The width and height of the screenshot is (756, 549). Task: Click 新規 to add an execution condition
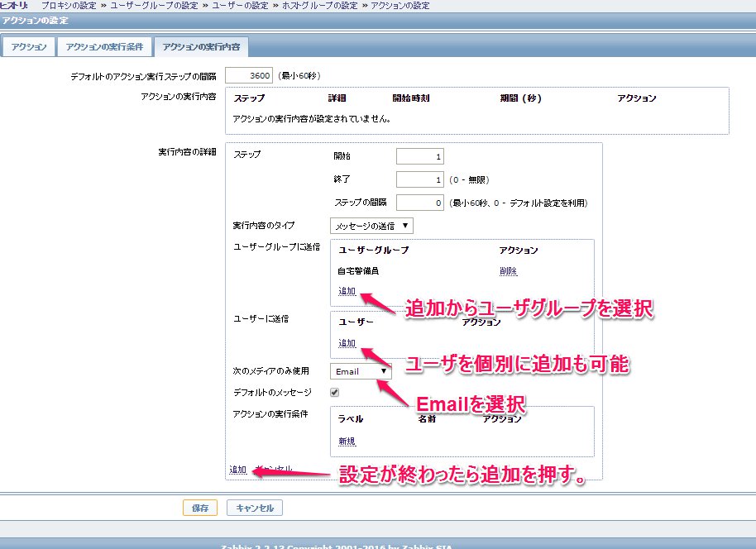coord(347,442)
